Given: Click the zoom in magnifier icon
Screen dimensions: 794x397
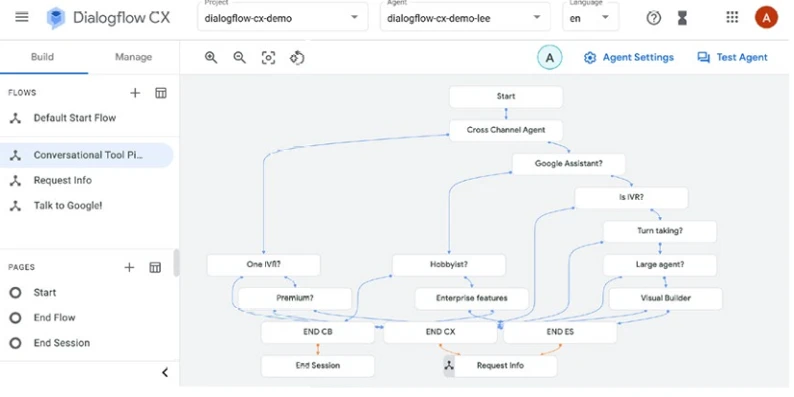Looking at the screenshot, I should tap(211, 58).
